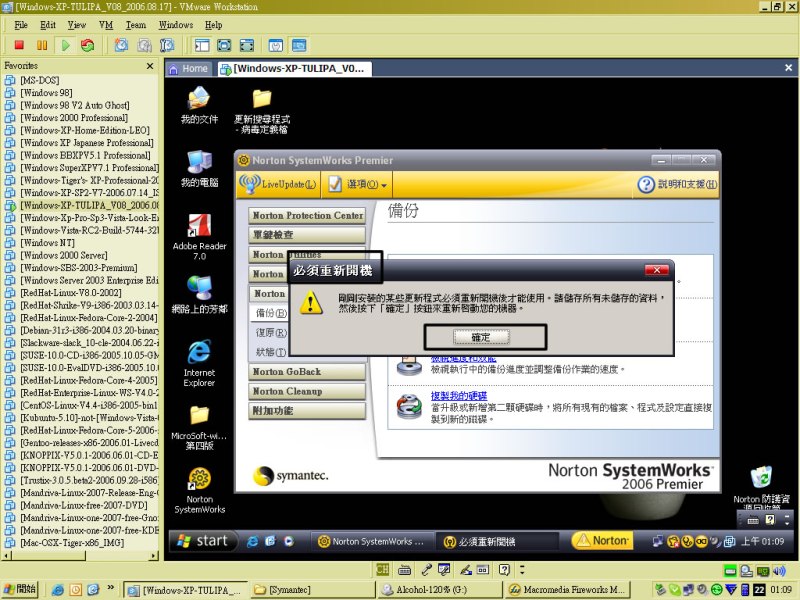Viewport: 800px width, 600px height.
Task: Close the 必須重新開機 dialog with red X
Action: point(657,270)
